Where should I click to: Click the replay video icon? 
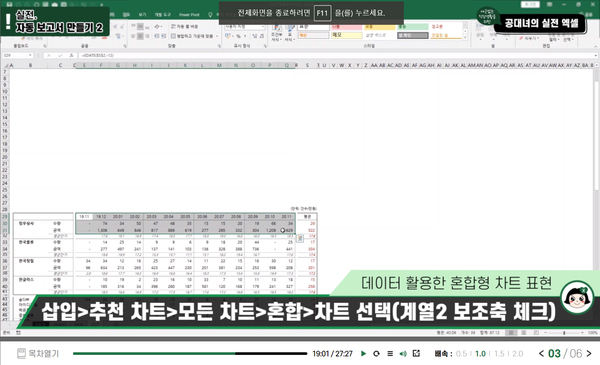click(x=377, y=354)
